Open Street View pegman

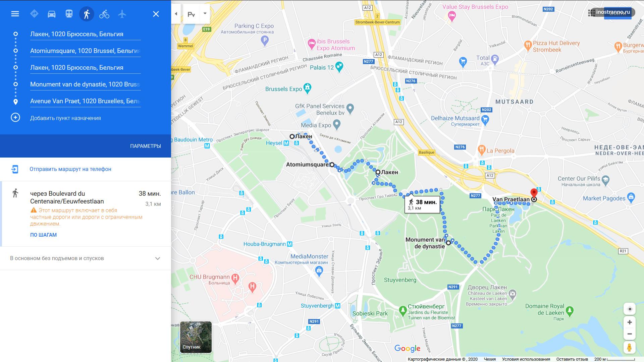630,347
